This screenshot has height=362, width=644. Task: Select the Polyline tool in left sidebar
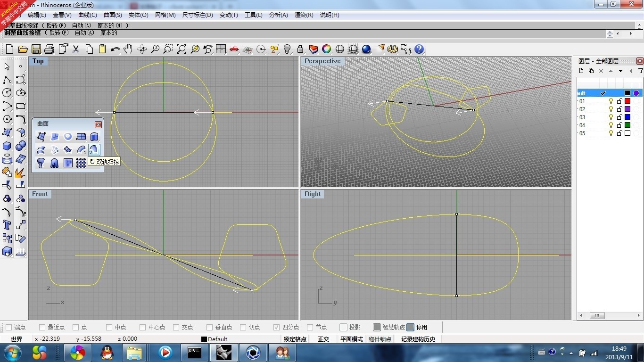click(7, 80)
